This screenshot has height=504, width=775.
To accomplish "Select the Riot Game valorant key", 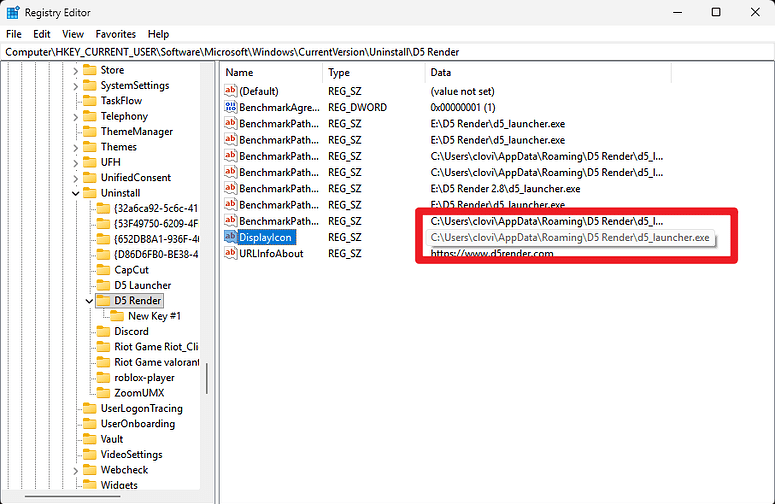I will click(x=157, y=362).
